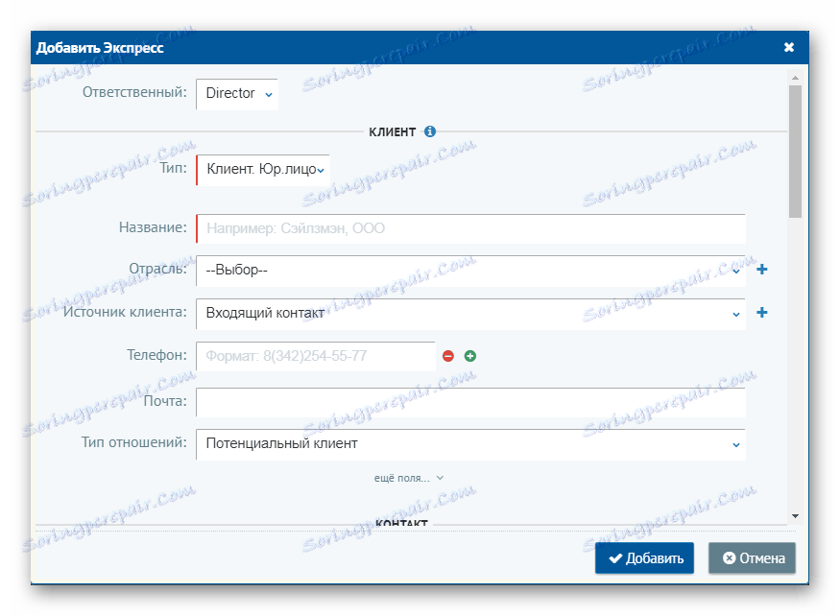Add new source with Источник клиента plus icon
The width and height of the screenshot is (840, 616).
click(x=762, y=312)
